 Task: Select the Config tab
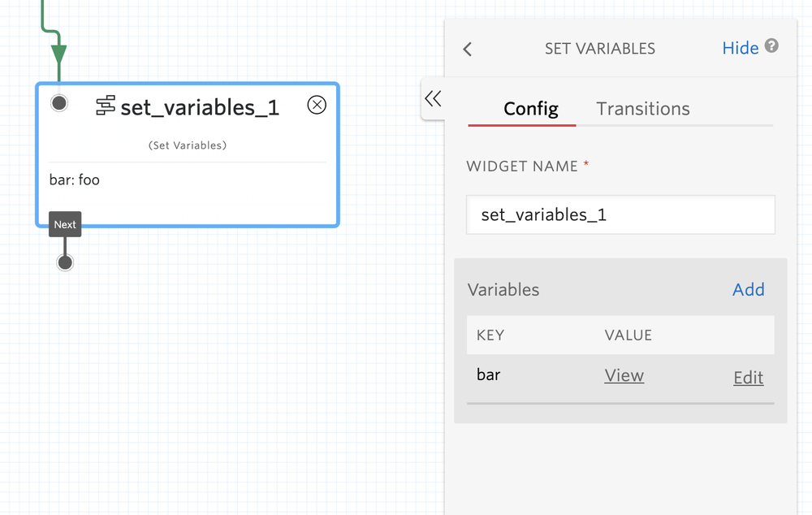[x=531, y=108]
